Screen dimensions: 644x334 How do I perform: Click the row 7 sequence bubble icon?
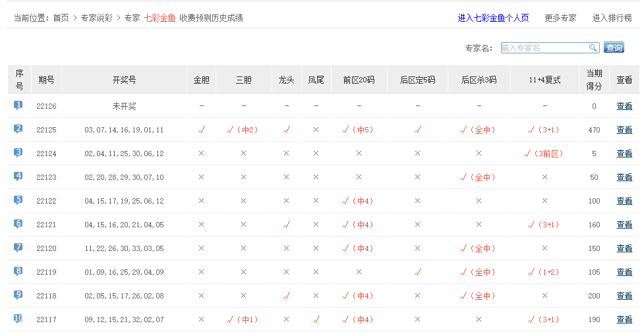tap(18, 248)
